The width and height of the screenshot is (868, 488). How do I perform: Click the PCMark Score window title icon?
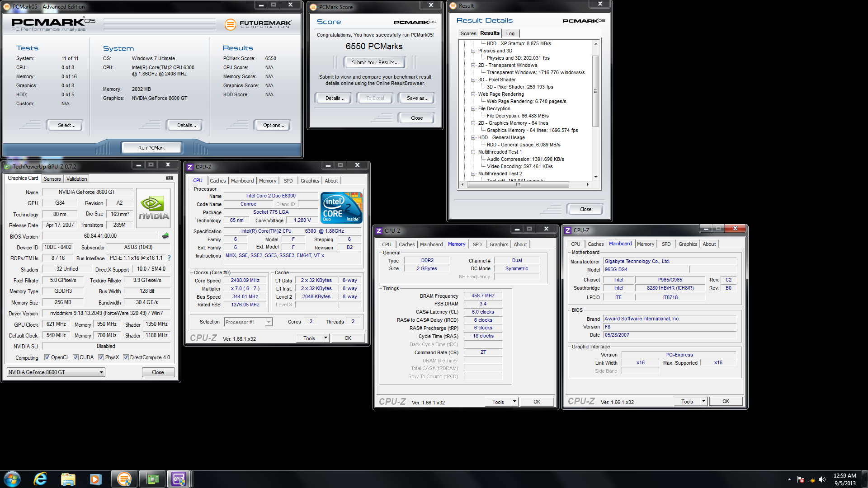[313, 7]
